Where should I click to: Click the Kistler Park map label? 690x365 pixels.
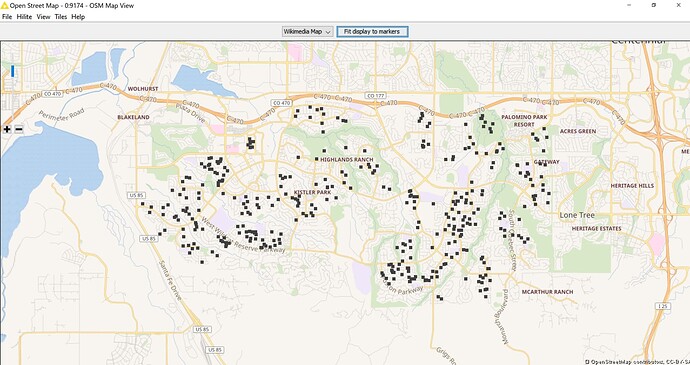pos(312,192)
